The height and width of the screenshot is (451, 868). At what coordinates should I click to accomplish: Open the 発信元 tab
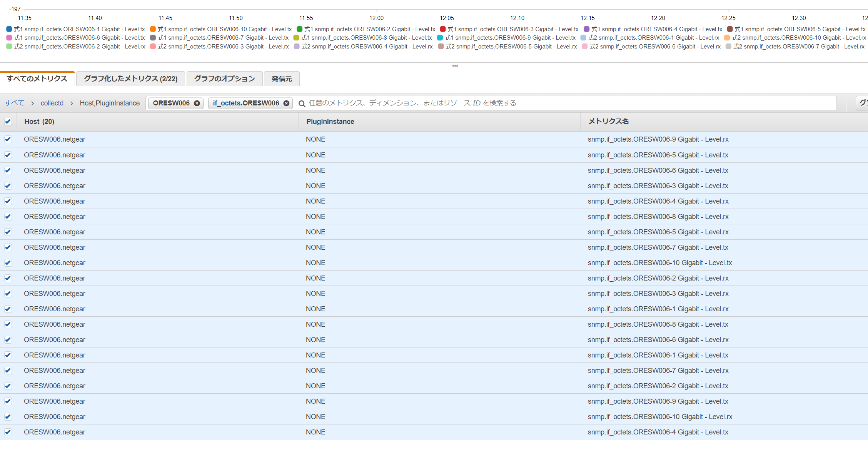(x=282, y=79)
